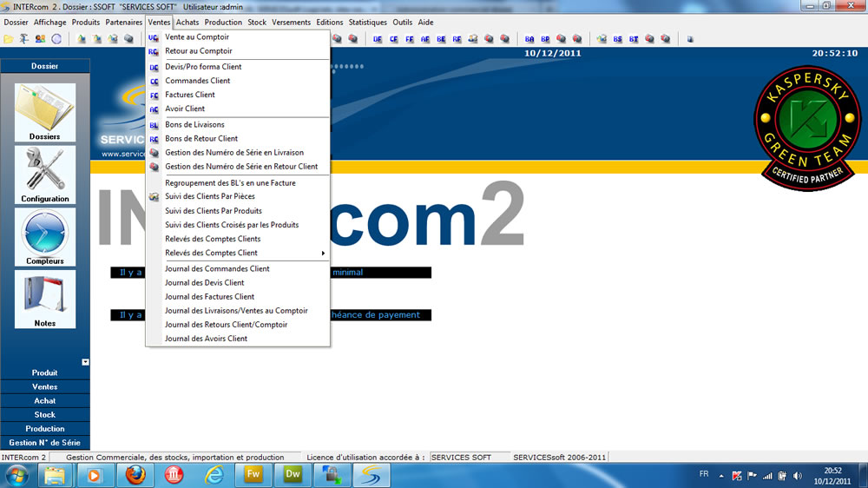Click FC icon beside Factures Client
This screenshot has height=488, width=868.
[154, 96]
